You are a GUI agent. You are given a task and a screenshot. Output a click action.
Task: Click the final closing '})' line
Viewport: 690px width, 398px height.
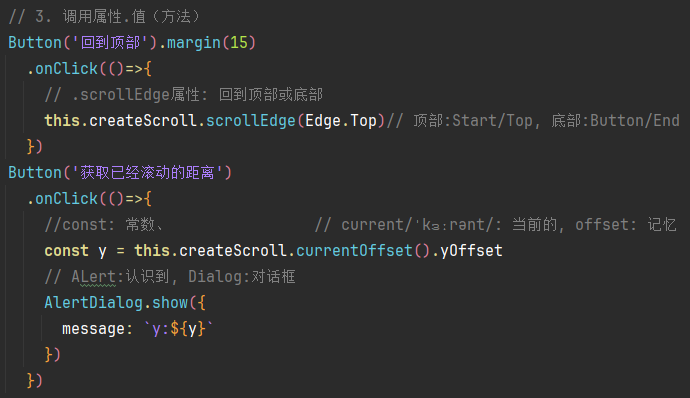point(35,380)
